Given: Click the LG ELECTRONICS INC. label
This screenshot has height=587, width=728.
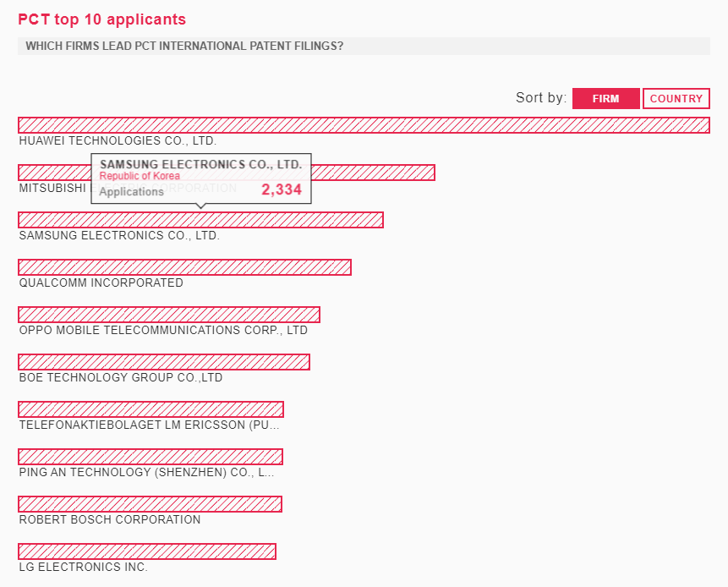Looking at the screenshot, I should coord(83,568).
